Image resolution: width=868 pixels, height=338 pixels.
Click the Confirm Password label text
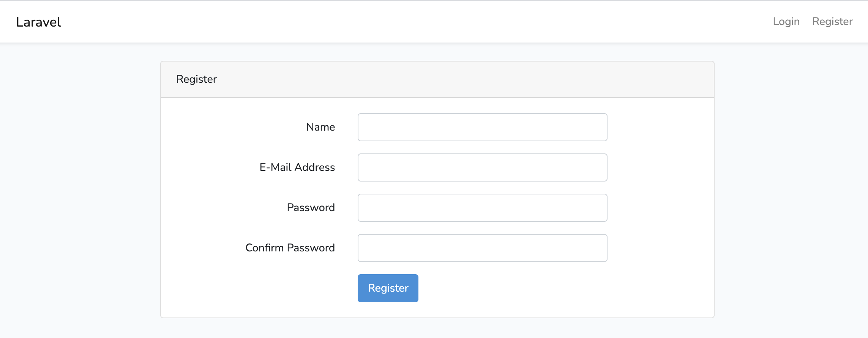[x=290, y=248]
